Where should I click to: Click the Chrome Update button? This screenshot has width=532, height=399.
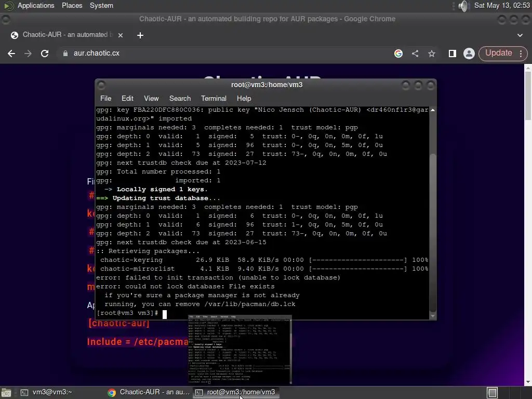[498, 54]
